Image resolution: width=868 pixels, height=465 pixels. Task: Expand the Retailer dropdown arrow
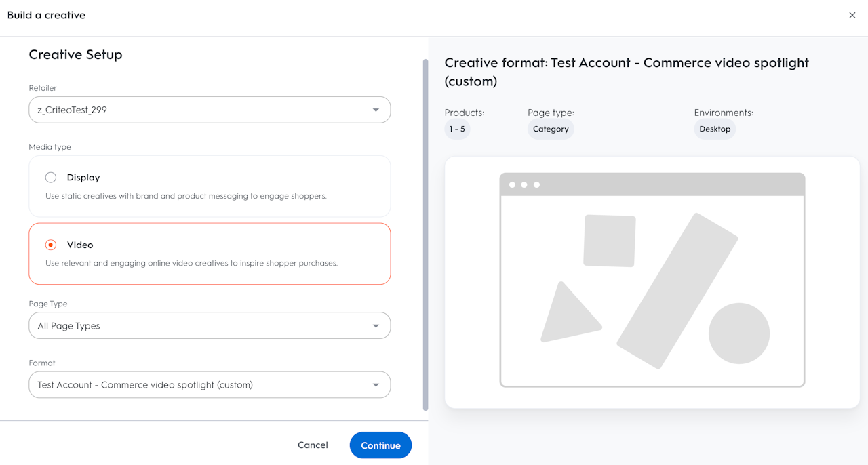click(x=376, y=110)
